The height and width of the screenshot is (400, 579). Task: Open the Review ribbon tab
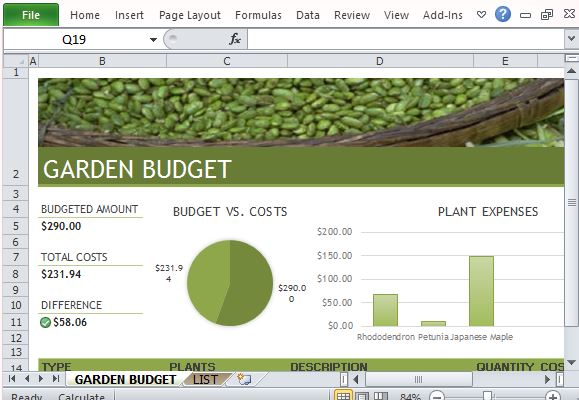(352, 15)
